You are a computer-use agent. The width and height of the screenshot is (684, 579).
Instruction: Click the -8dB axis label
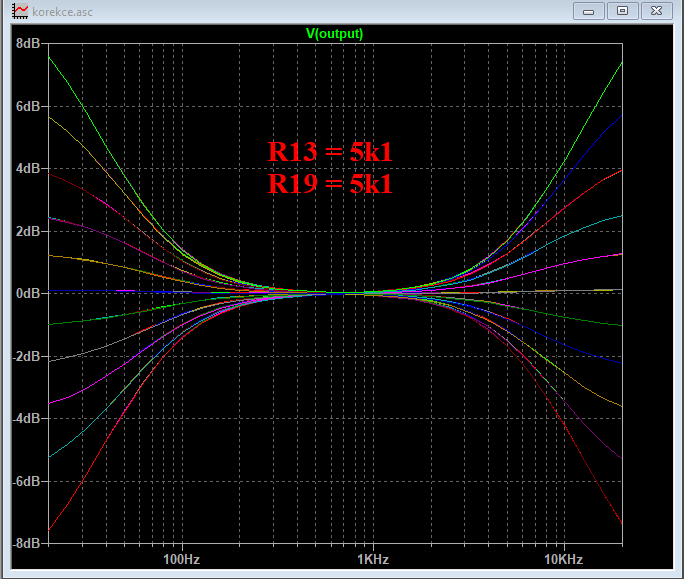coord(26,544)
